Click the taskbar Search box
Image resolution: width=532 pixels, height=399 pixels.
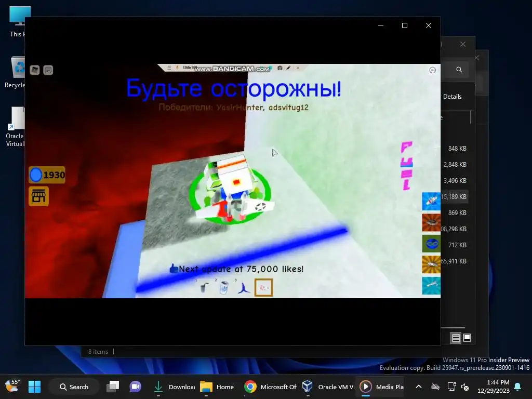(x=74, y=387)
